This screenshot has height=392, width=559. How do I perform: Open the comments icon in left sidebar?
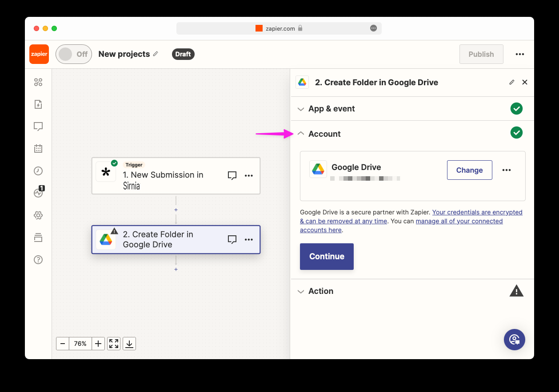tap(38, 127)
